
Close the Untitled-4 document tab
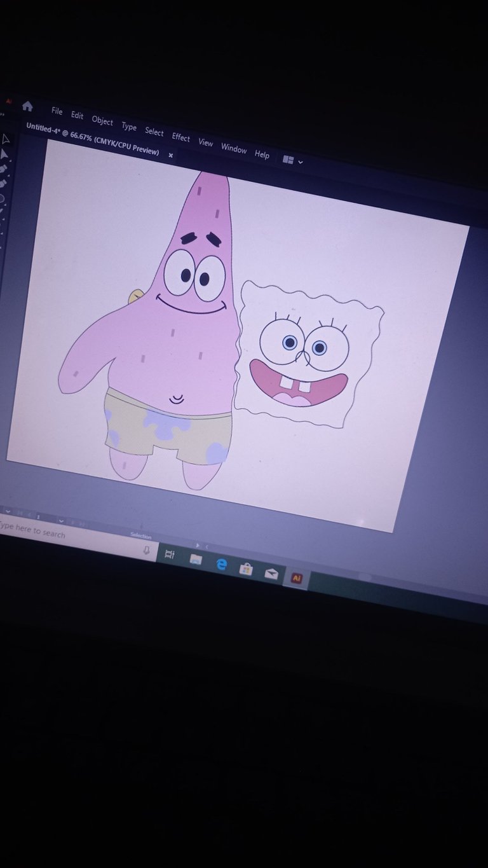pyautogui.click(x=170, y=155)
